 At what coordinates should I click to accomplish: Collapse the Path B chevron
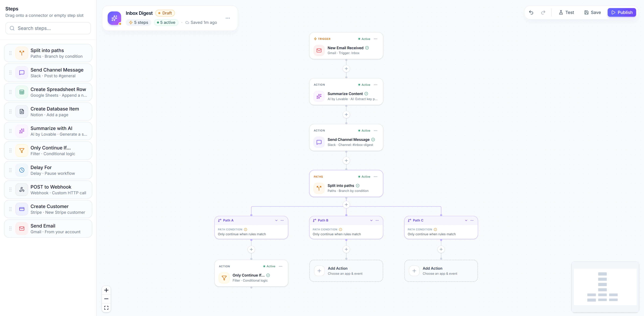click(371, 220)
